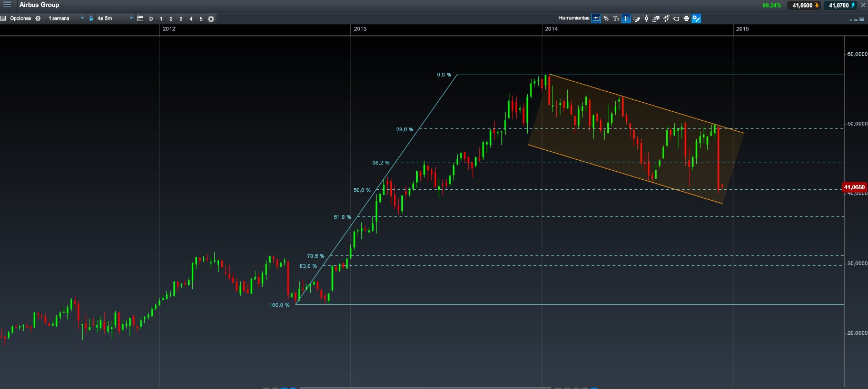
Task: Select the 61,8 % Fibonacci level label
Action: (x=342, y=217)
